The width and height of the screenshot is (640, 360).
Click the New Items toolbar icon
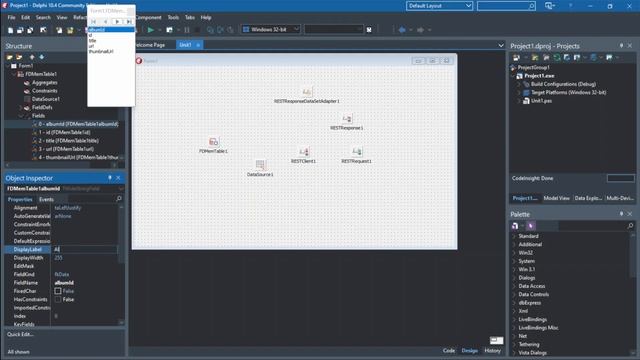(x=10, y=30)
